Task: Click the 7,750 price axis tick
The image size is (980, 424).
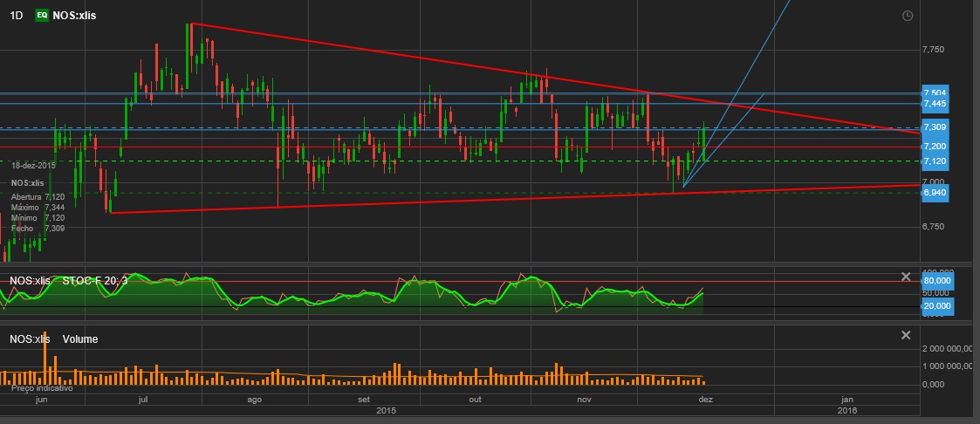Action: click(933, 50)
